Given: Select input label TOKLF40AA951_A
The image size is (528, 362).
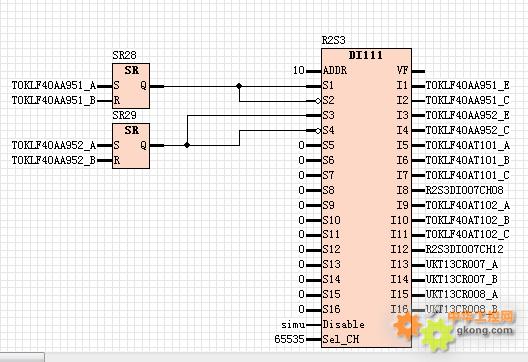Looking at the screenshot, I should [x=54, y=86].
